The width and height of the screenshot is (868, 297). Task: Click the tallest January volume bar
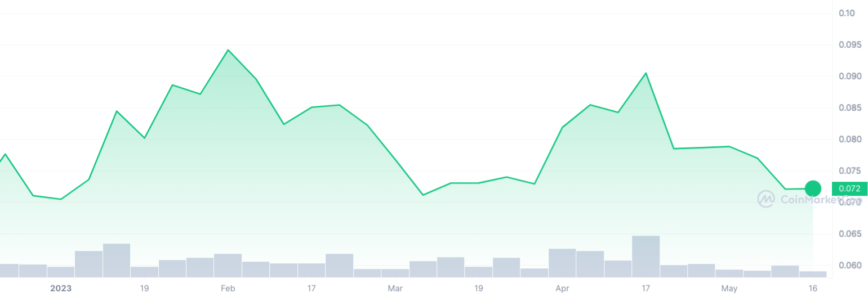click(x=117, y=260)
